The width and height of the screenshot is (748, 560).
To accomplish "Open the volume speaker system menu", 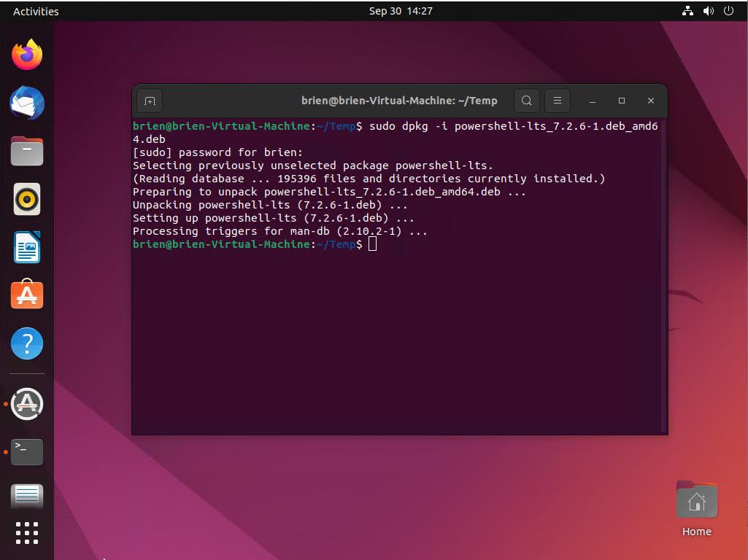I will (708, 11).
